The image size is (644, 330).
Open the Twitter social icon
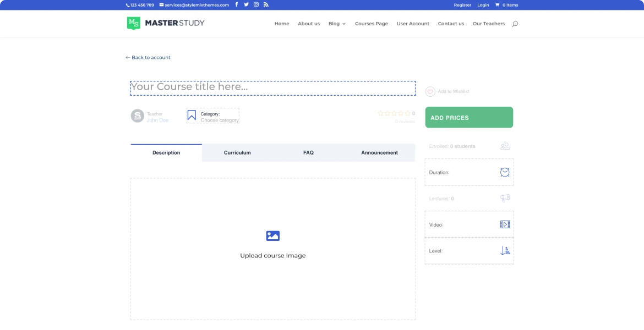[x=246, y=4]
